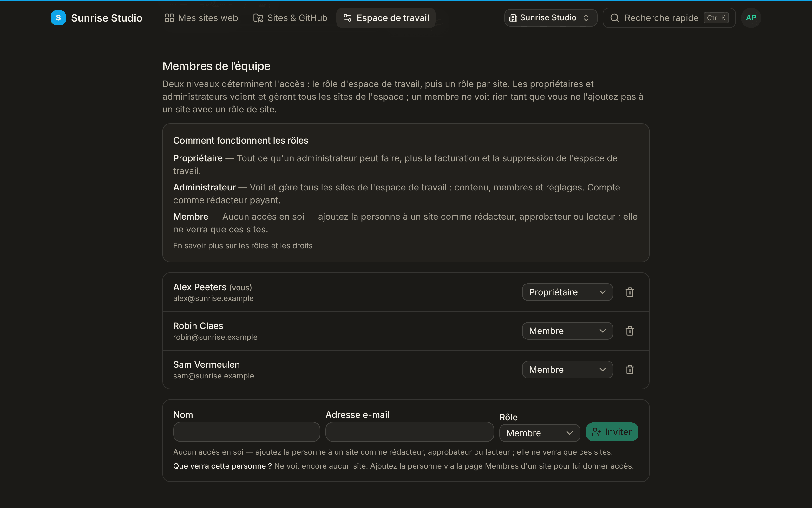Click alex@sunrise.example email text
Viewport: 812px width, 508px height.
tap(213, 298)
